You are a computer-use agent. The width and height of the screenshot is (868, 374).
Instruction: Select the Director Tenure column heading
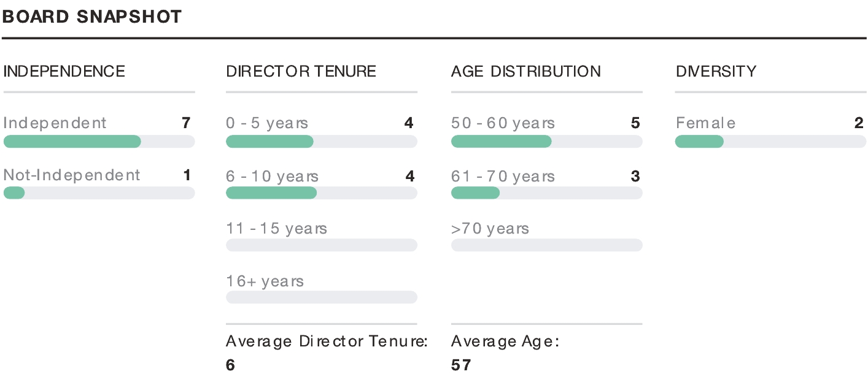pos(301,71)
